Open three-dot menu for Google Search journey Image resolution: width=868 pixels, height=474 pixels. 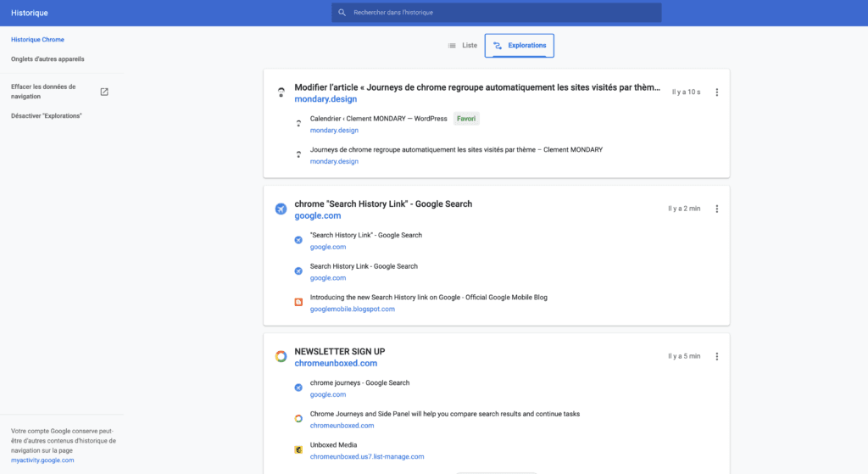pyautogui.click(x=717, y=209)
